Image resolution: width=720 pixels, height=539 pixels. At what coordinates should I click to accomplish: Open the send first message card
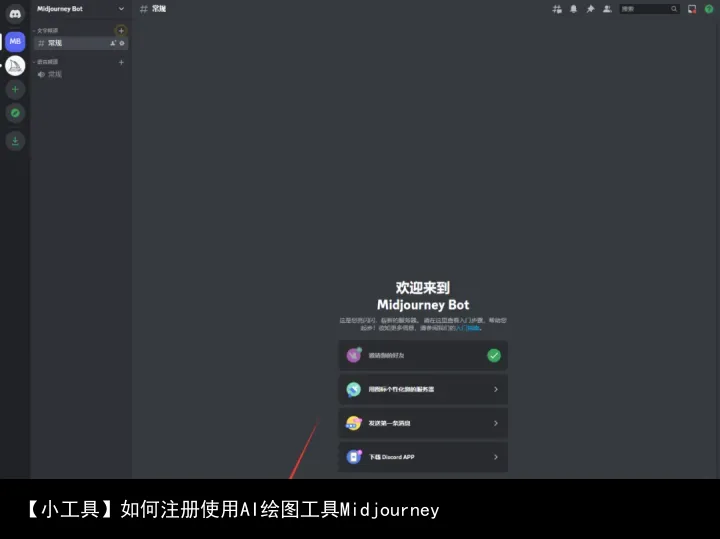coord(423,423)
